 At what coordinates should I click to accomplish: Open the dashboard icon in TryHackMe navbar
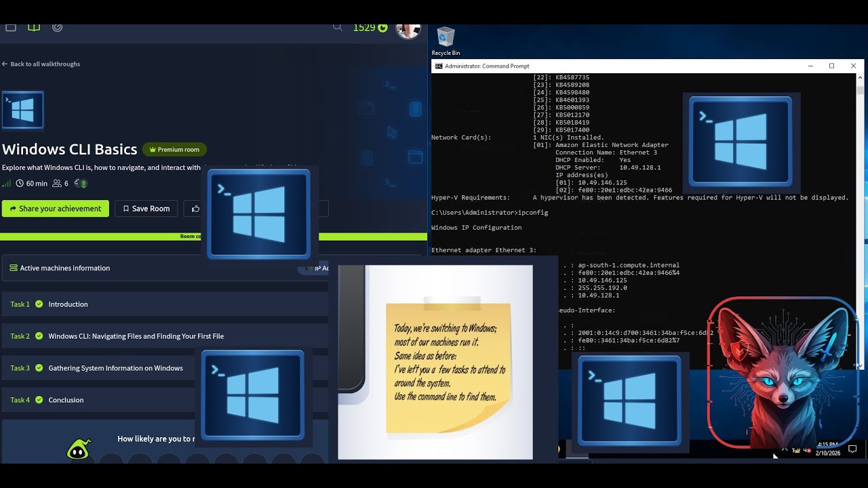11,28
